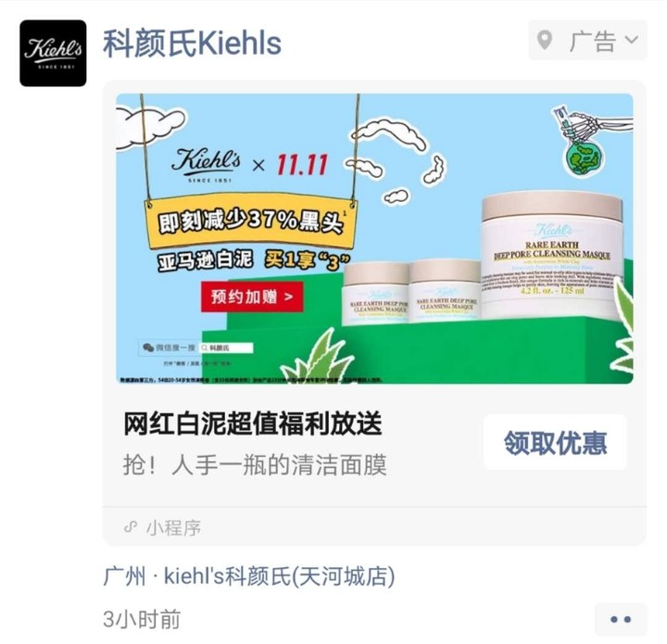Screen dimensions: 667x644
Task: Click the Kiehl's Since 1851 banner logo
Action: [207, 165]
